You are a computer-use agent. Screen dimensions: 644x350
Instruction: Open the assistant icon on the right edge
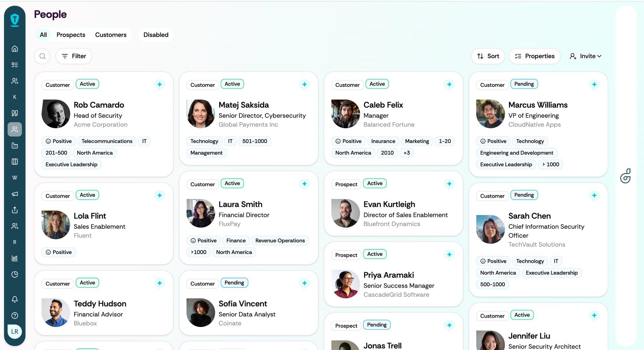point(626,176)
